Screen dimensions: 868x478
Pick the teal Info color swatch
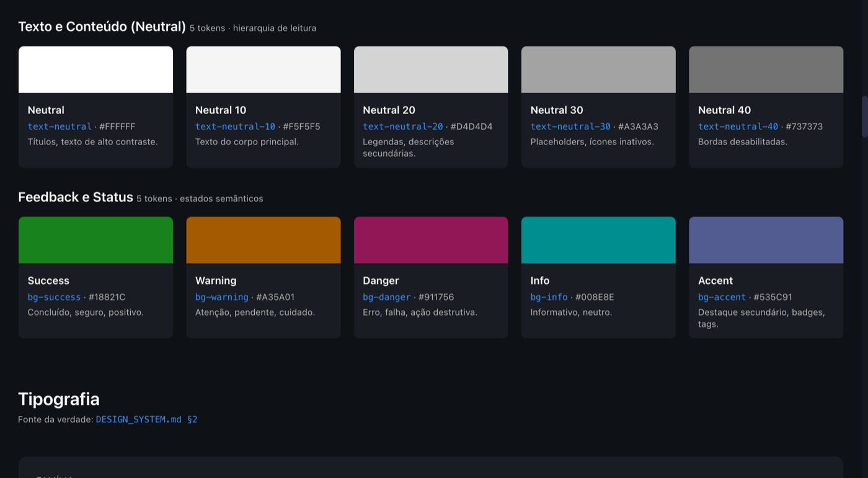click(x=598, y=240)
